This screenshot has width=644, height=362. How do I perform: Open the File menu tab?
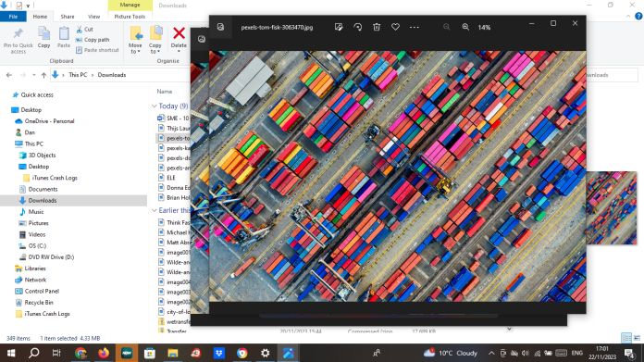[13, 17]
